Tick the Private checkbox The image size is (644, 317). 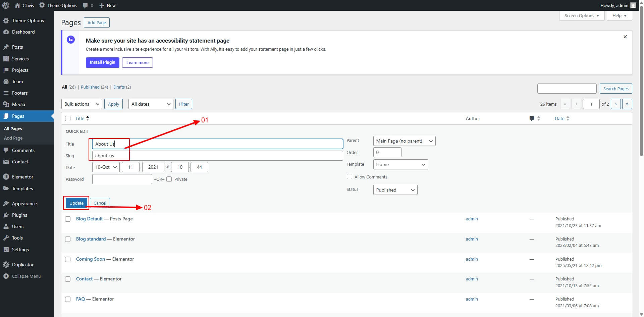pos(169,179)
